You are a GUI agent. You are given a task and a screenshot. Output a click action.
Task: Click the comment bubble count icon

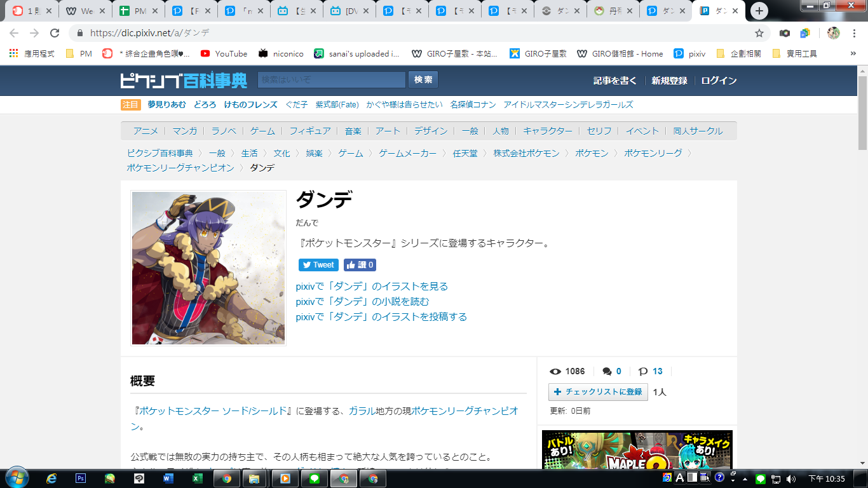click(x=607, y=372)
